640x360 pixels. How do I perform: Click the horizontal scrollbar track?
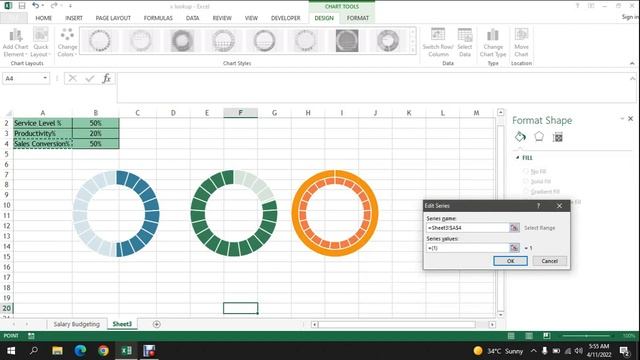(x=397, y=324)
